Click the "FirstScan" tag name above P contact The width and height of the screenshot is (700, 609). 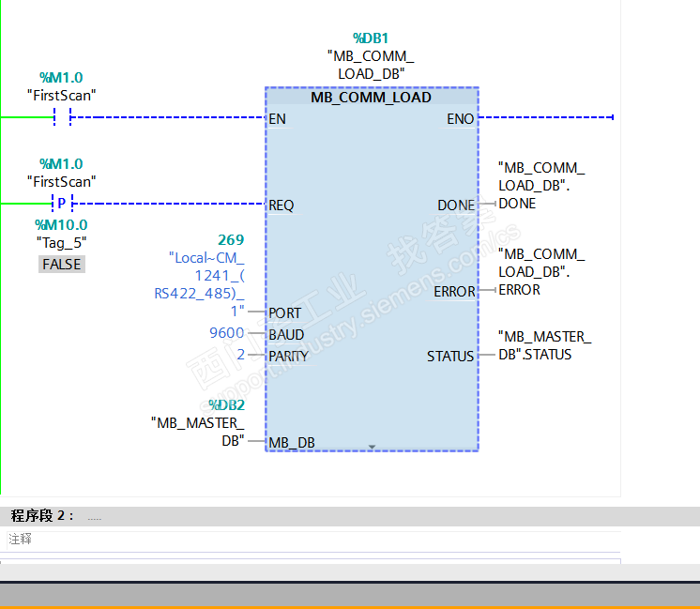(62, 182)
